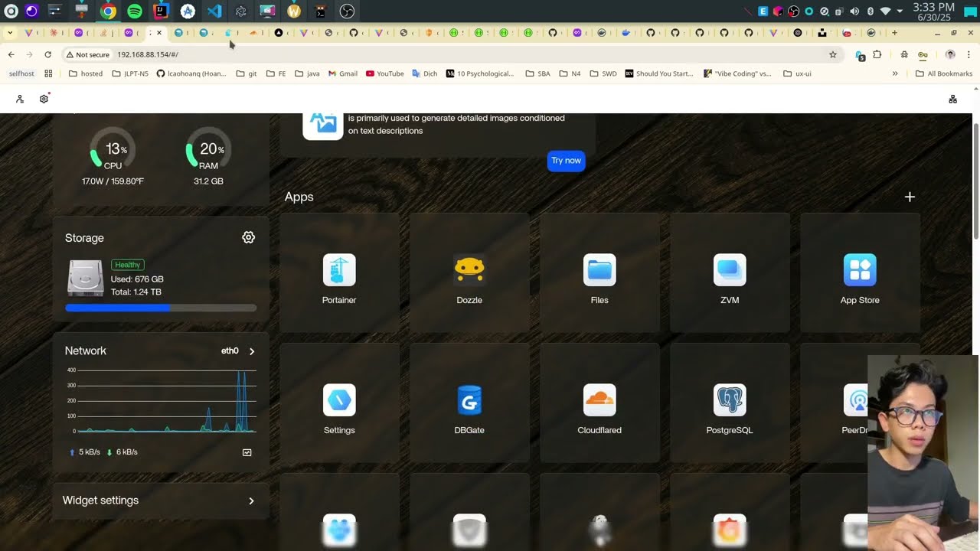Screen dimensions: 980x551
Task: Open volume control in system tray
Action: click(854, 11)
